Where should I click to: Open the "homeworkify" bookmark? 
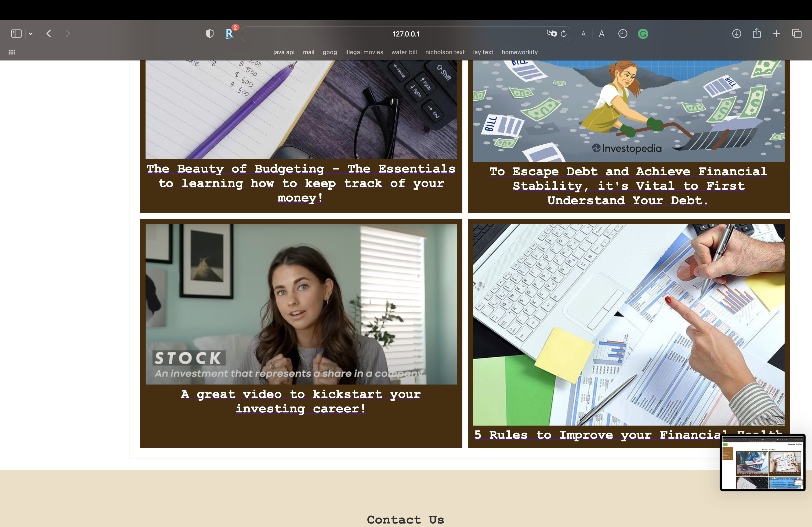(519, 52)
